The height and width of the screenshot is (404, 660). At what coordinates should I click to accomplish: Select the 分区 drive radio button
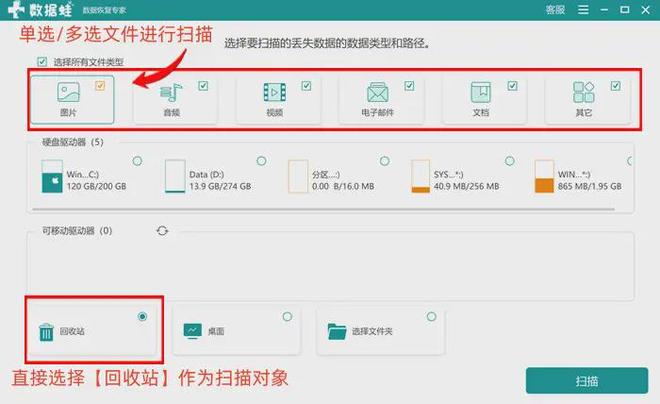coord(384,161)
